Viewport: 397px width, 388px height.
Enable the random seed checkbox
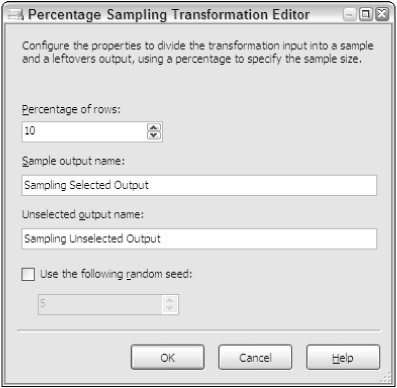pyautogui.click(x=28, y=275)
